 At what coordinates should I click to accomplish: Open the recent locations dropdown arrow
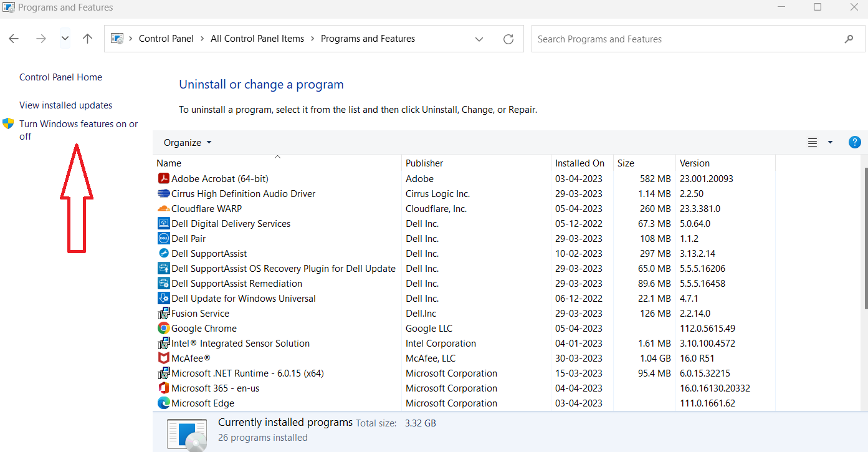click(65, 39)
